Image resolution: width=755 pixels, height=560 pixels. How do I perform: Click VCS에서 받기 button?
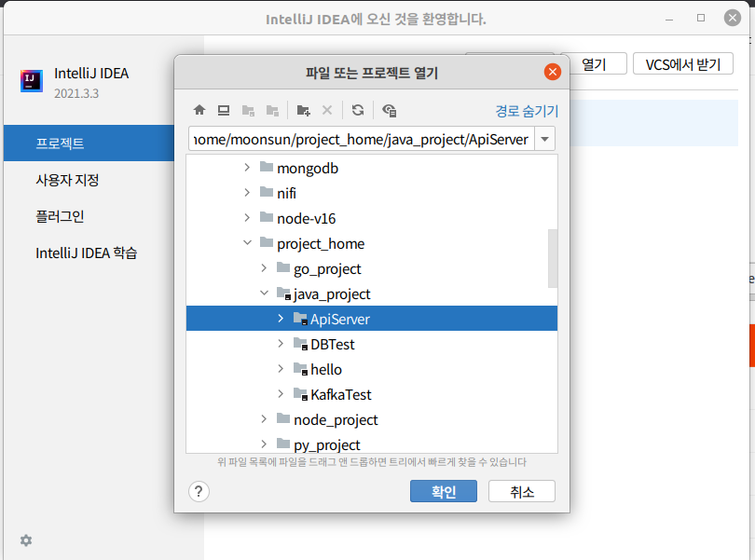tap(683, 63)
